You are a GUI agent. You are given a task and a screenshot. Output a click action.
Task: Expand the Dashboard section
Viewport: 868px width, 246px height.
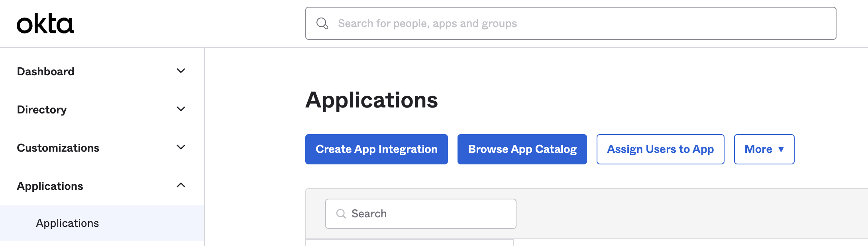coord(181,70)
